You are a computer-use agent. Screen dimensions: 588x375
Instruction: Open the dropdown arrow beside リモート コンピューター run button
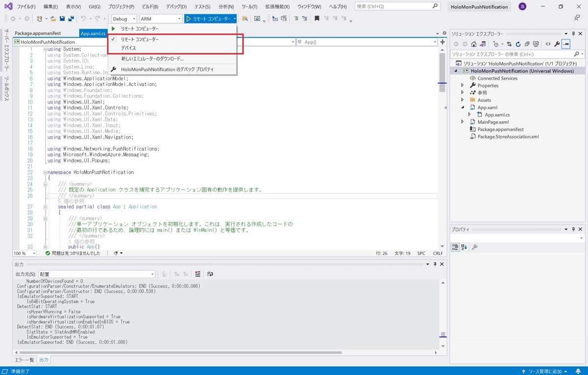pyautogui.click(x=235, y=19)
